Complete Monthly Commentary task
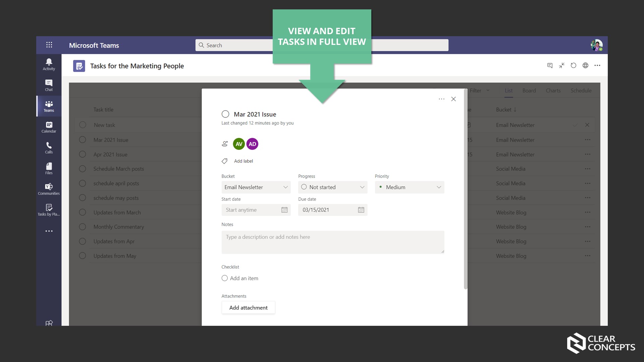Screen dimensions: 644x362 83,227
